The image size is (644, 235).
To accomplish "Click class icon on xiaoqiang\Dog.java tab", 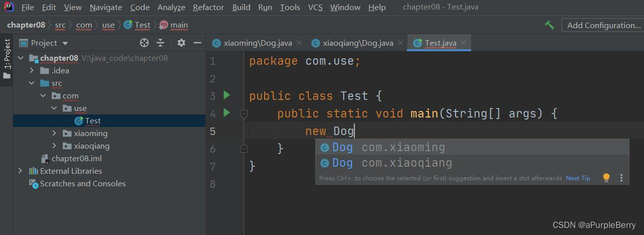I will coord(316,43).
